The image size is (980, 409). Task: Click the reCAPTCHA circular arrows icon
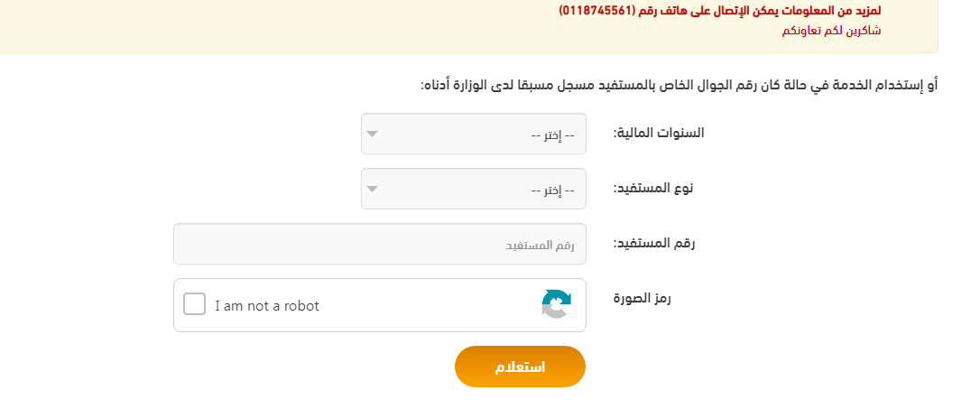point(556,304)
